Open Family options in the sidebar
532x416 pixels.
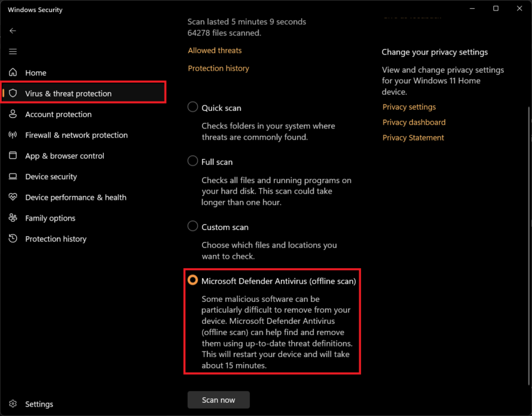(50, 218)
